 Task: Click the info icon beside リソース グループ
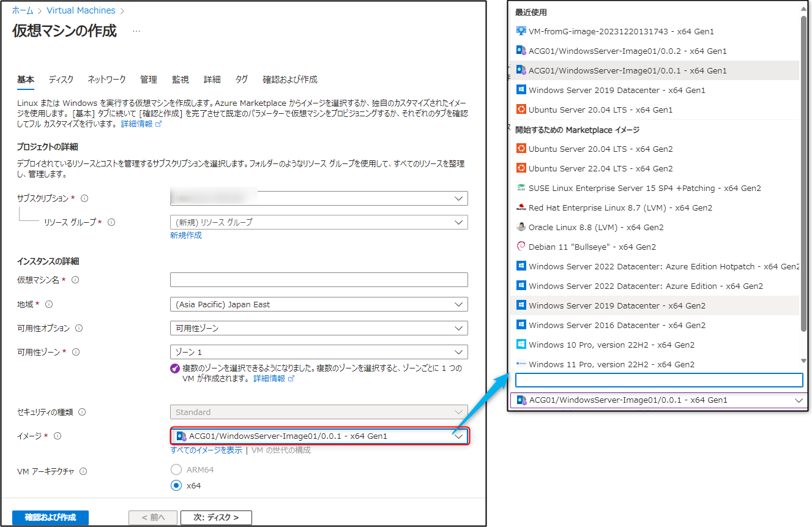click(x=111, y=222)
